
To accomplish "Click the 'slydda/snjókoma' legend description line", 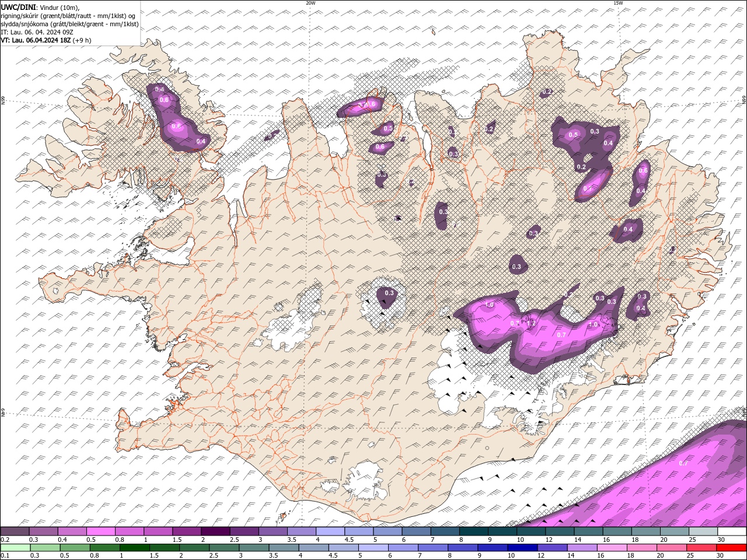I will 69,24.
